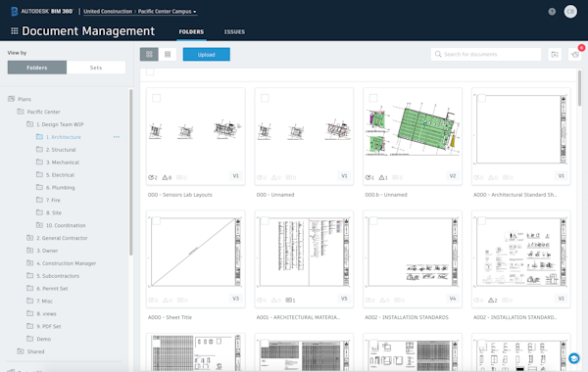The height and width of the screenshot is (372, 588).
Task: Click the Autodesk BIM 360 logo
Action: click(41, 11)
